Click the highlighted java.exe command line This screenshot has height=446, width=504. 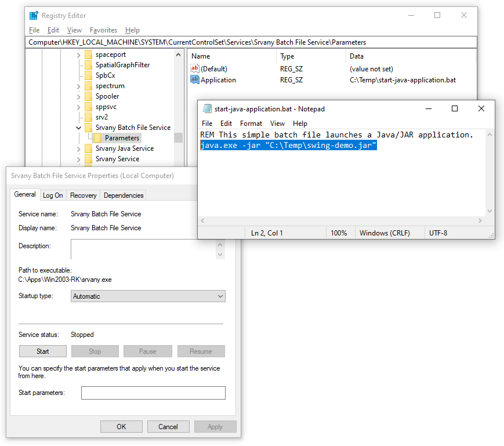[x=288, y=145]
